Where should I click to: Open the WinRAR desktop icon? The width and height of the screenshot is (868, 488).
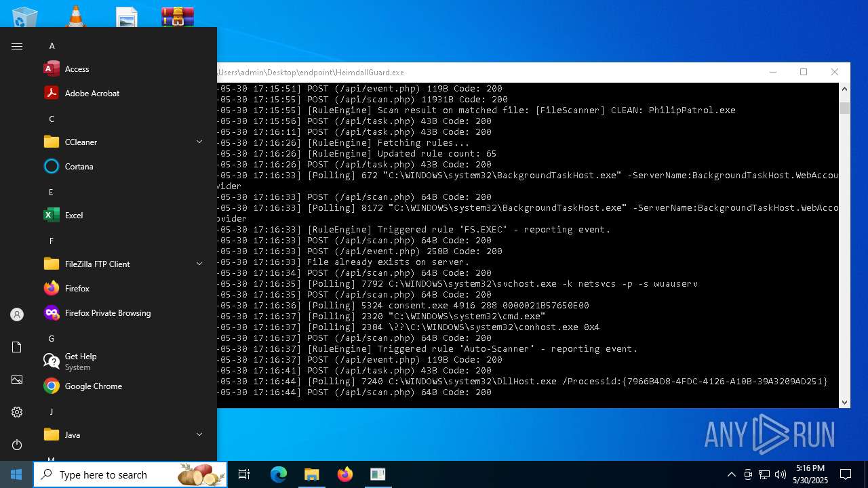point(178,16)
